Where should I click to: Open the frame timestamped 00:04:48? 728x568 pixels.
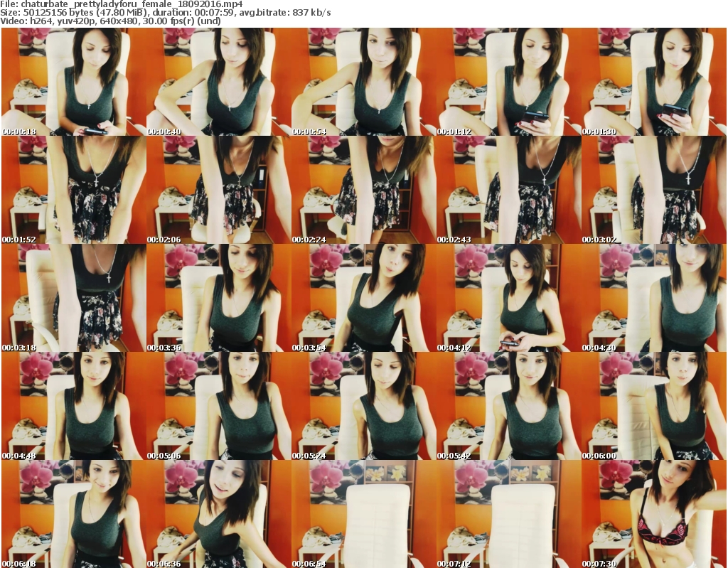(x=73, y=406)
